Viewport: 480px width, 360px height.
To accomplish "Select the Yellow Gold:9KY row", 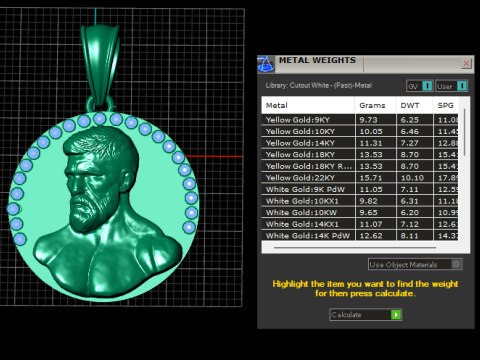I will tap(360, 120).
